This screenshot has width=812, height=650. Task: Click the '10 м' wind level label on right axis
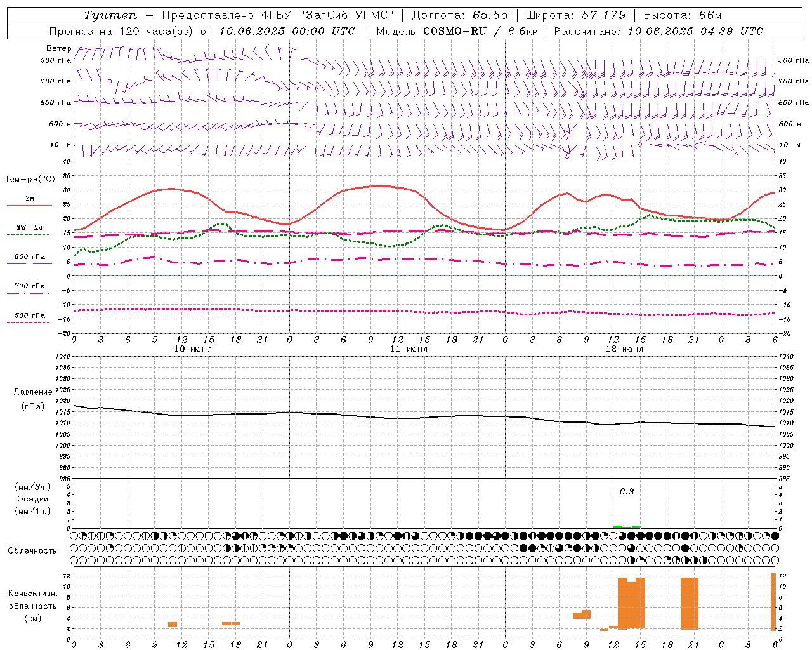point(789,145)
